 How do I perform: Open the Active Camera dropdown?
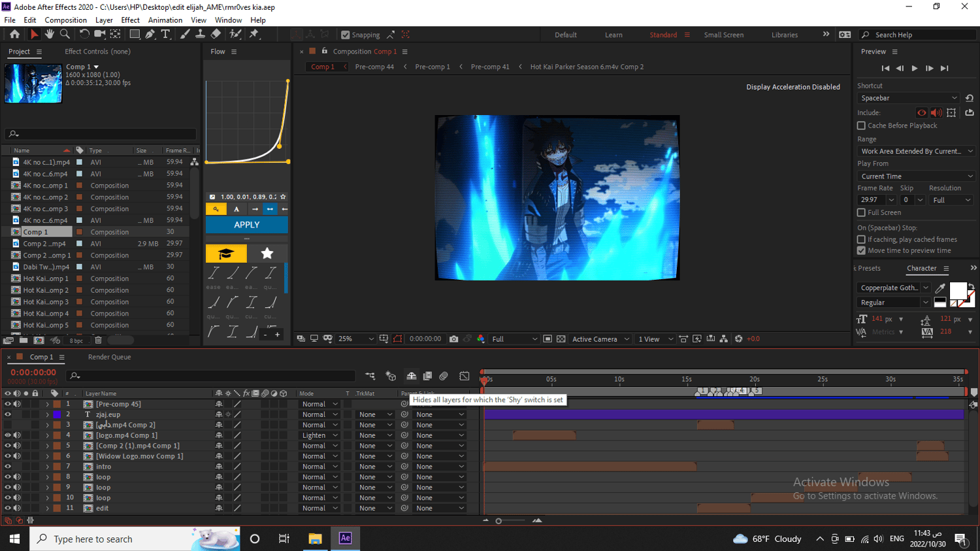click(600, 339)
